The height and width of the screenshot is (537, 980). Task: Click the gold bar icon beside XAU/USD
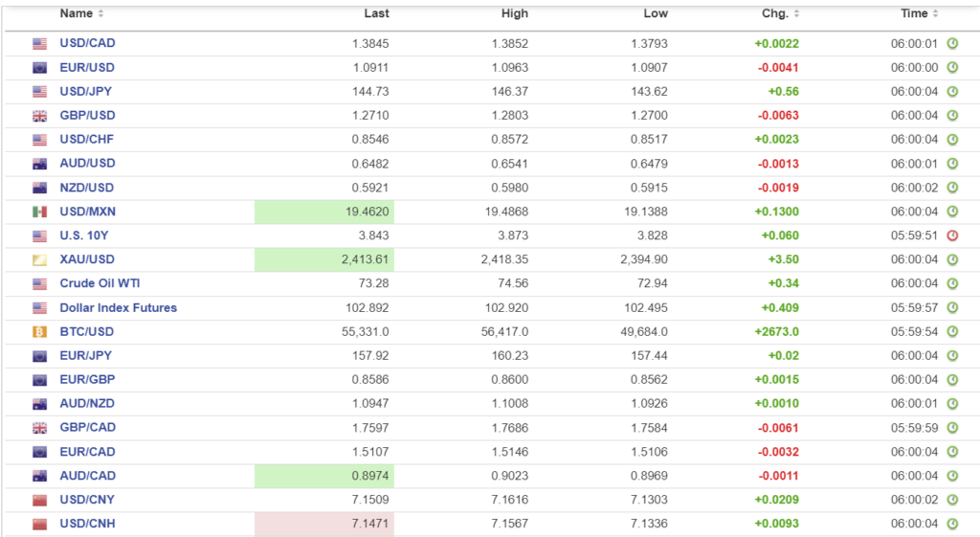click(39, 259)
